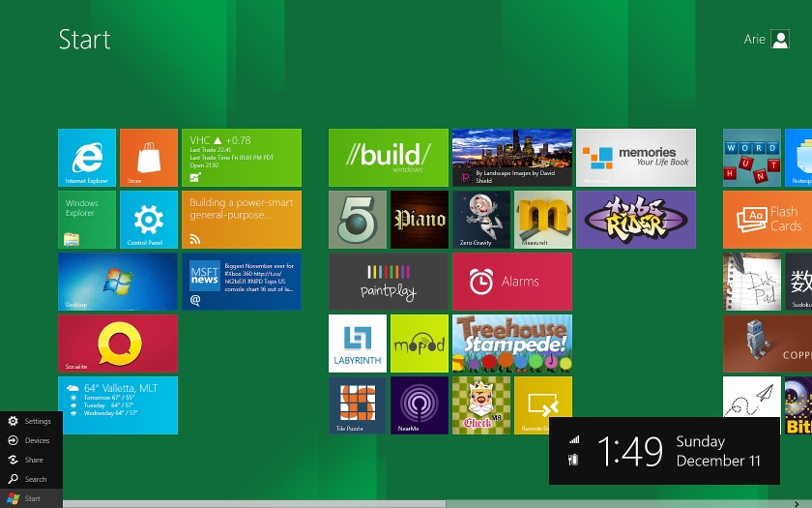The image size is (812, 508).
Task: Open the number 5 ball game tile
Action: [x=358, y=220]
